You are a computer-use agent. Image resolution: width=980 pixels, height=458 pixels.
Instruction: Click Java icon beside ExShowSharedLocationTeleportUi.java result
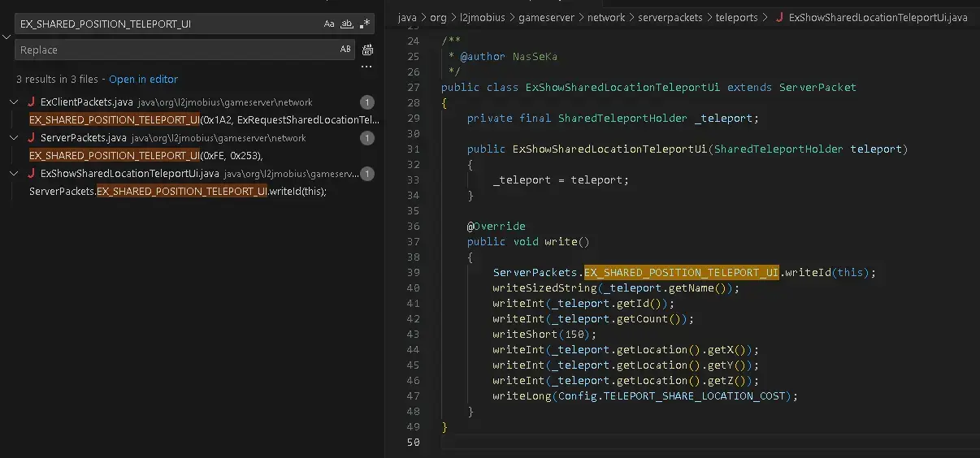click(x=31, y=174)
